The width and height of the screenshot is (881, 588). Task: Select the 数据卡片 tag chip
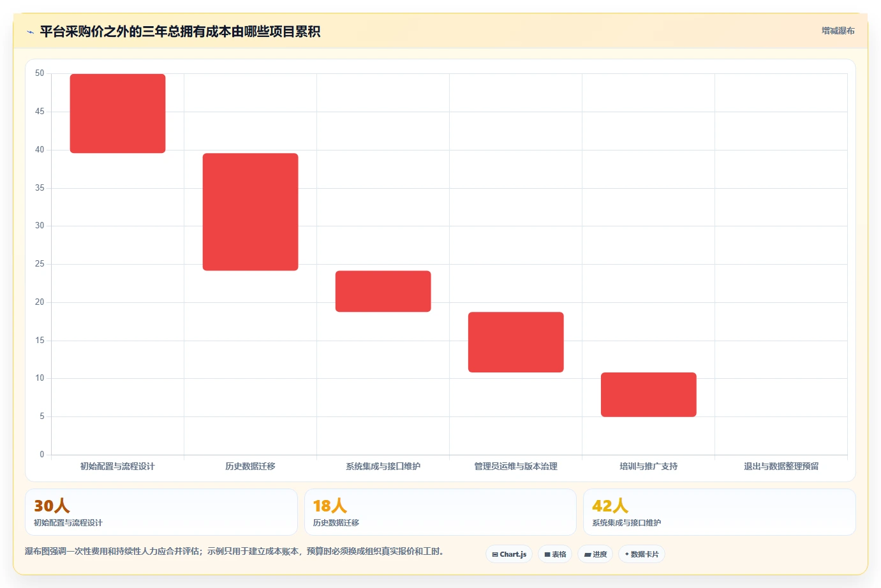point(642,554)
